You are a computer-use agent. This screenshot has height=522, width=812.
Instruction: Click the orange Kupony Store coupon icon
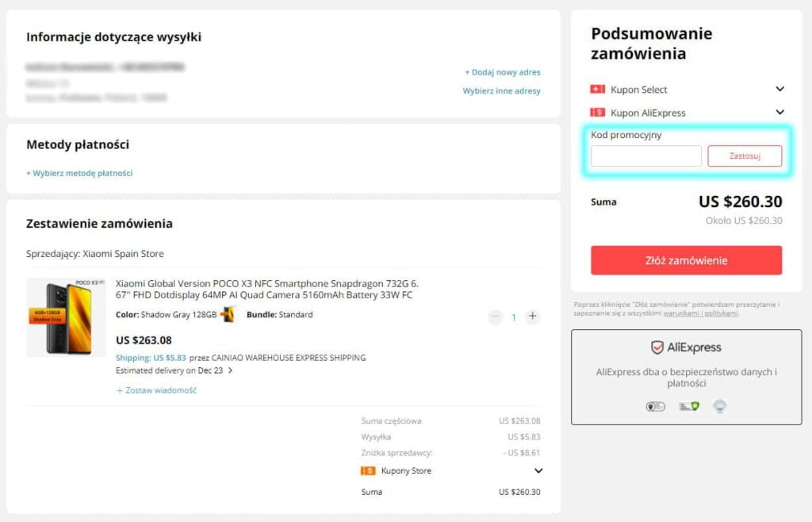[x=369, y=470]
